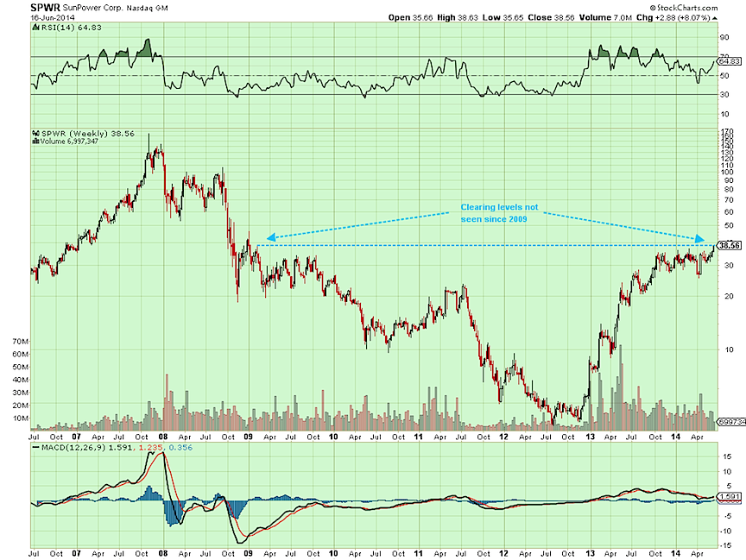The height and width of the screenshot is (560, 746).
Task: Click the Volume 6,997,347 legend text
Action: tap(69, 142)
